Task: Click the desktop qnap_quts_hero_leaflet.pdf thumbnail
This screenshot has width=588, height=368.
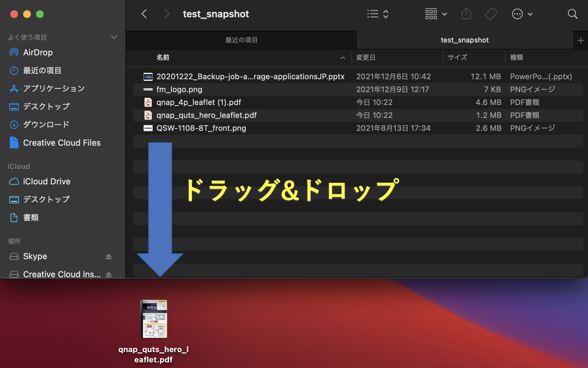Action: coord(154,319)
